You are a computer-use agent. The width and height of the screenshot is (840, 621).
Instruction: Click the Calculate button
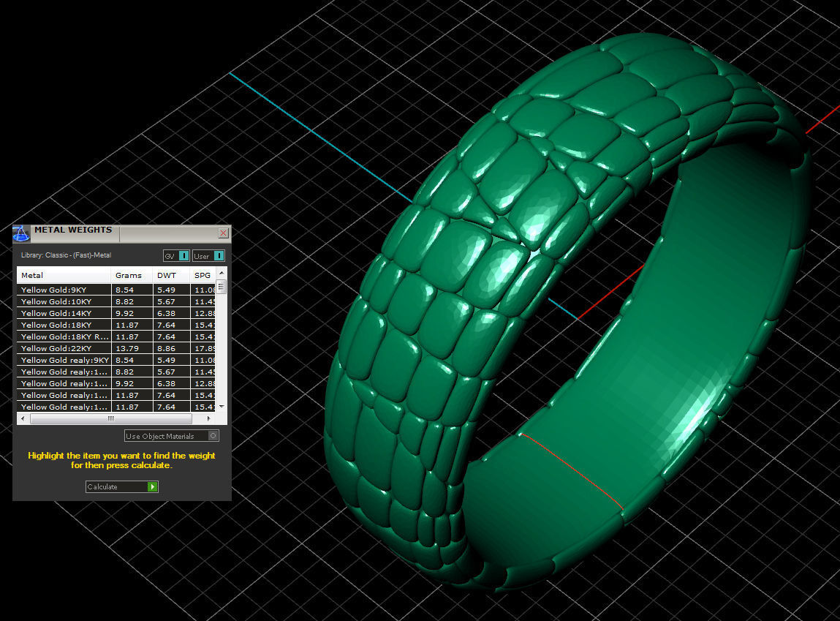tap(121, 486)
